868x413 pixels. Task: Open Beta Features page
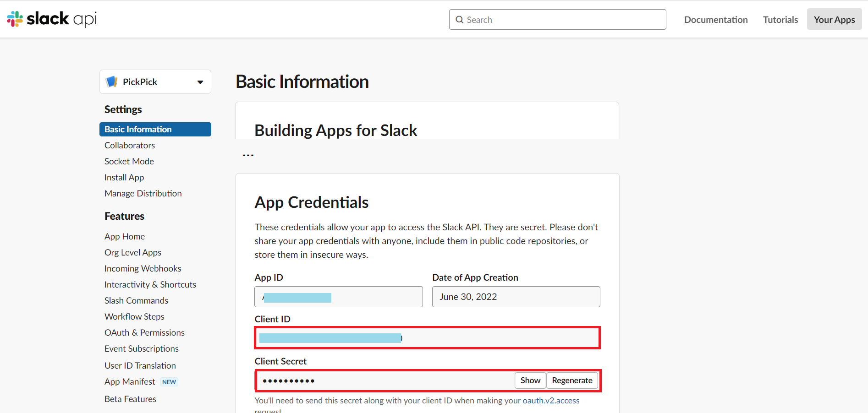tap(130, 399)
